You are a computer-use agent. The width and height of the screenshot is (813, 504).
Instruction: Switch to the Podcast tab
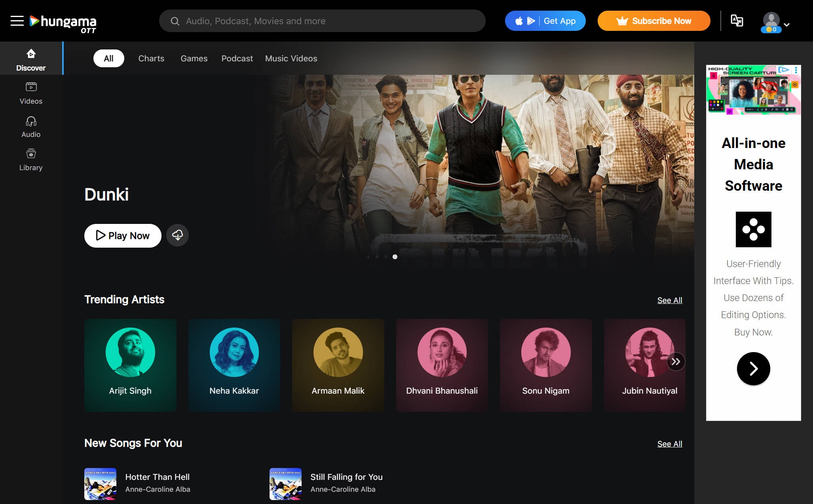click(237, 58)
